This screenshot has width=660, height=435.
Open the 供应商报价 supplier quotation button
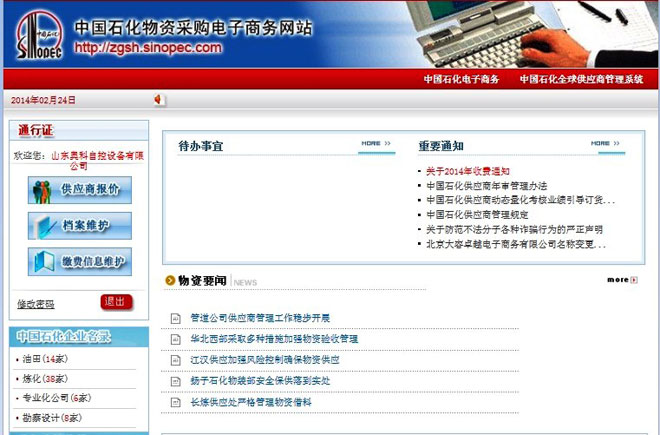point(80,190)
